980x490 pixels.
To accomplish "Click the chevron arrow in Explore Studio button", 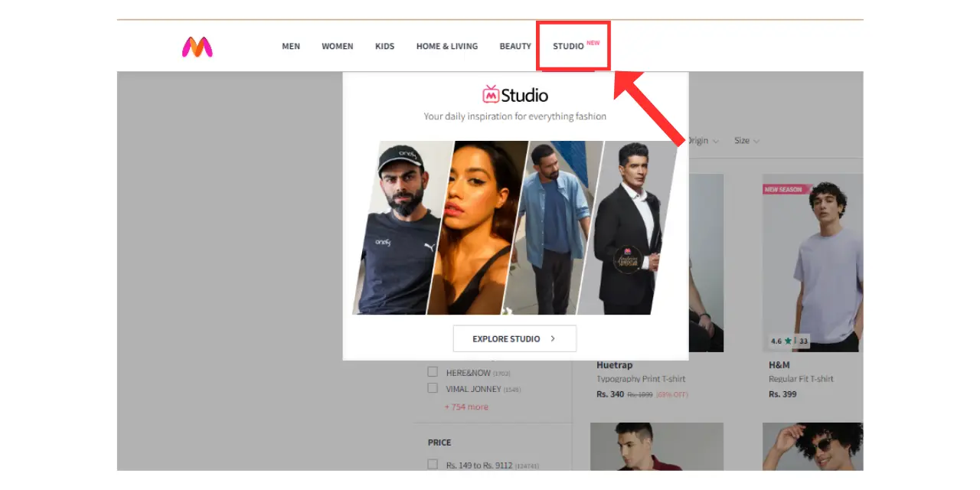I will coord(553,338).
